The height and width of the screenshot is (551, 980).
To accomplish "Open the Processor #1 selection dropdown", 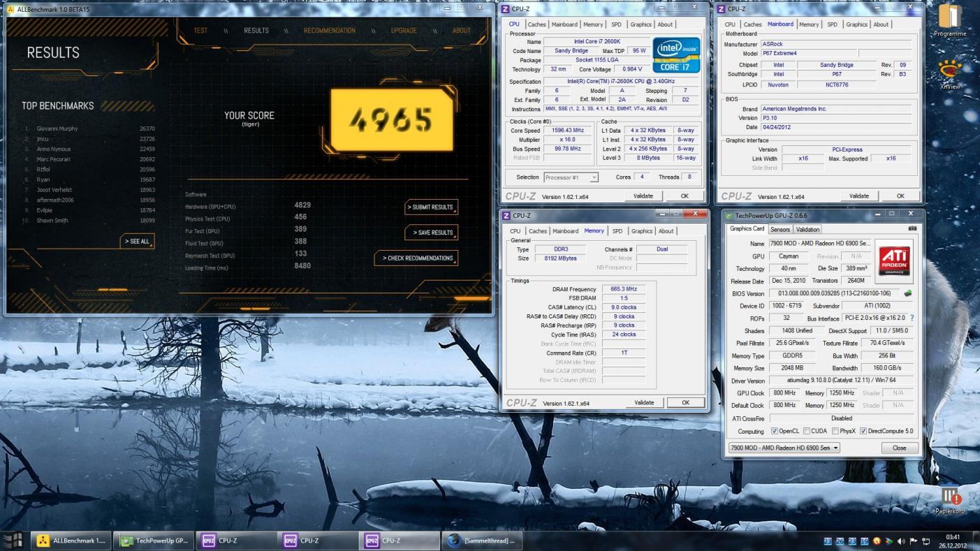I will pos(571,177).
